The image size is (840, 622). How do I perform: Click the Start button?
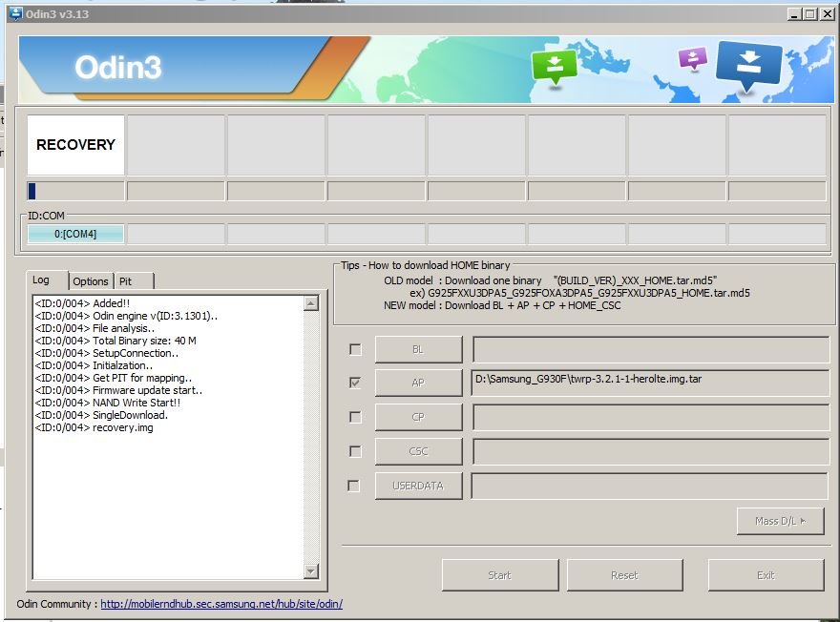point(500,575)
